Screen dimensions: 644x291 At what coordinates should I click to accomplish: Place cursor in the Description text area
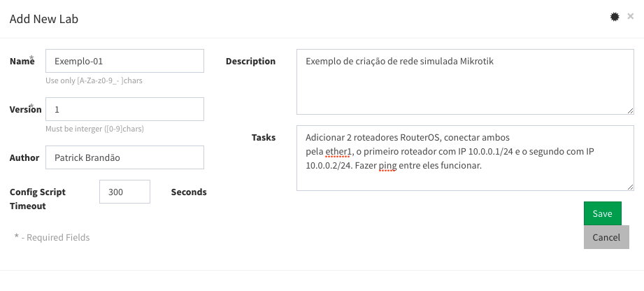pyautogui.click(x=465, y=81)
